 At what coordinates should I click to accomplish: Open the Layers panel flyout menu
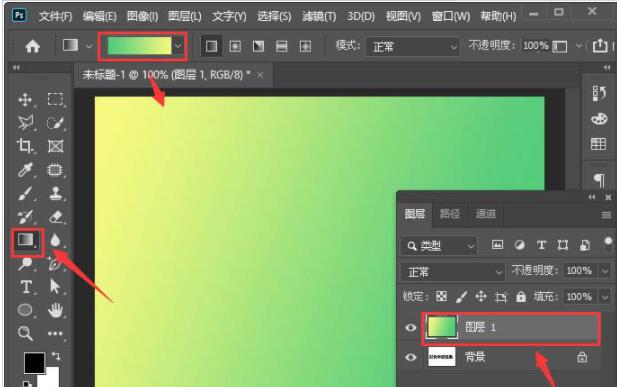click(x=606, y=215)
